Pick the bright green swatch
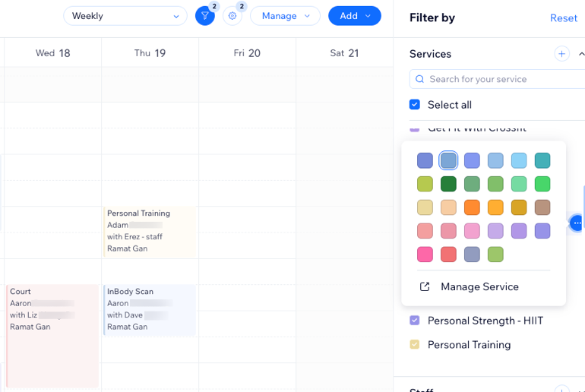The height and width of the screenshot is (392, 585). (x=542, y=184)
